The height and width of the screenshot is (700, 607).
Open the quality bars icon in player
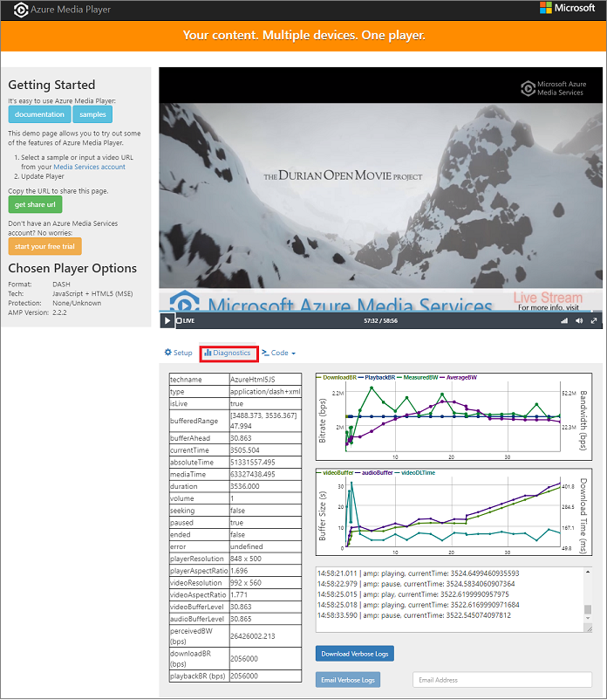[564, 320]
